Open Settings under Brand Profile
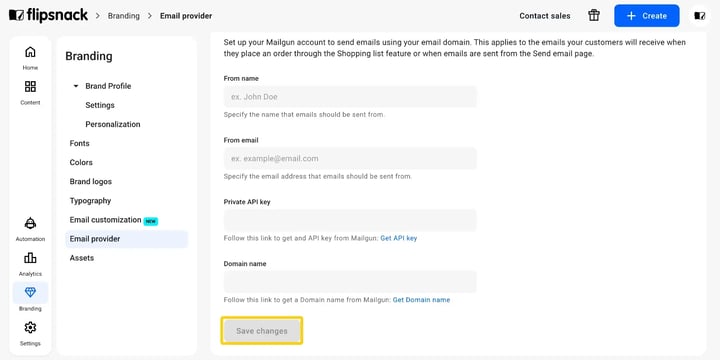 pyautogui.click(x=100, y=105)
